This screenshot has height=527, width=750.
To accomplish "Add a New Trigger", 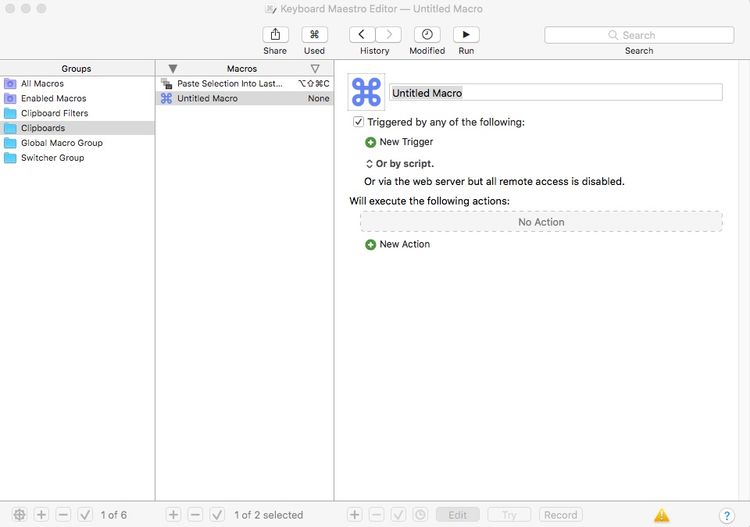I will click(399, 142).
